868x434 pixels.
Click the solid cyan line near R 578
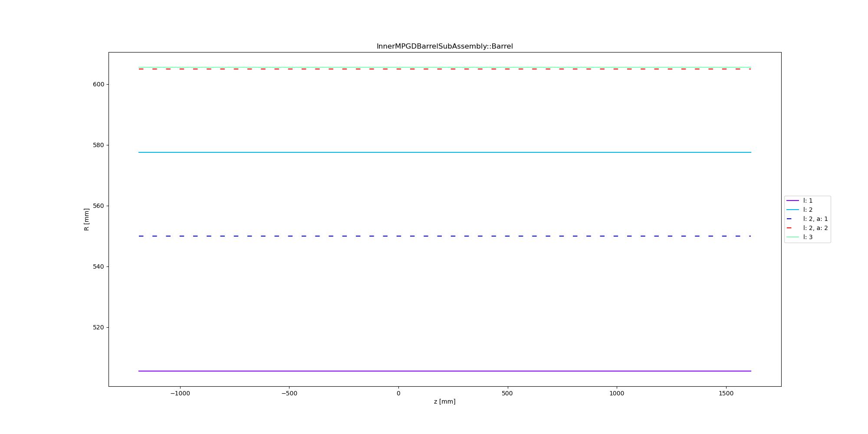(444, 152)
